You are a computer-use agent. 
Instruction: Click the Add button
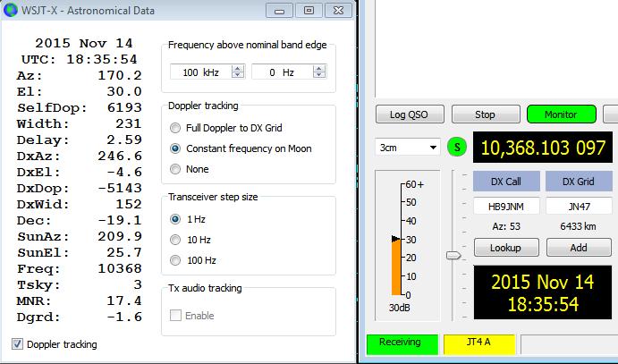(579, 248)
